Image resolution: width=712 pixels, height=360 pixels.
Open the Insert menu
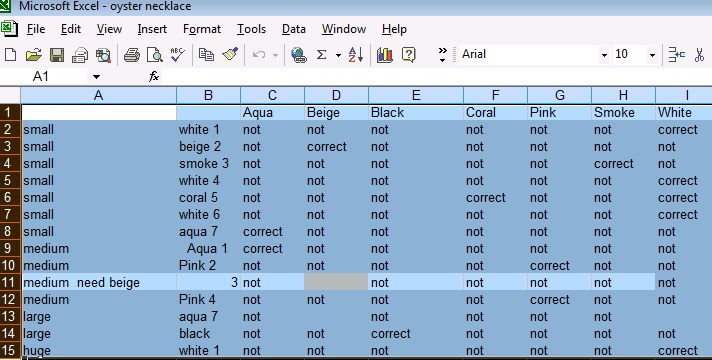pyautogui.click(x=152, y=29)
